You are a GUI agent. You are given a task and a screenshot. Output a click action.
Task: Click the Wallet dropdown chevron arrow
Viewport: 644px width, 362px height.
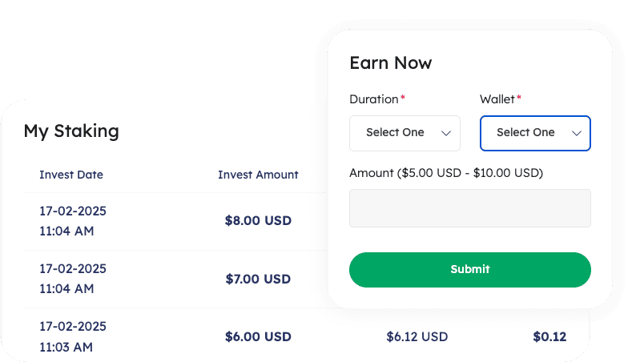[577, 133]
